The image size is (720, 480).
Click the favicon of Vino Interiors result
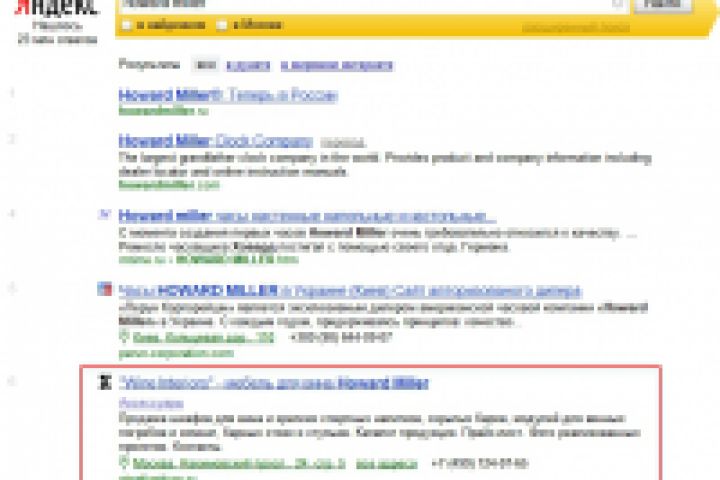click(x=105, y=382)
